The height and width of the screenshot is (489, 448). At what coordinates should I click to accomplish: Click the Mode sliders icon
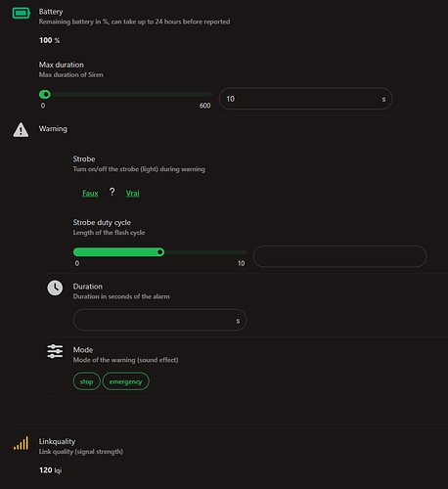[55, 351]
